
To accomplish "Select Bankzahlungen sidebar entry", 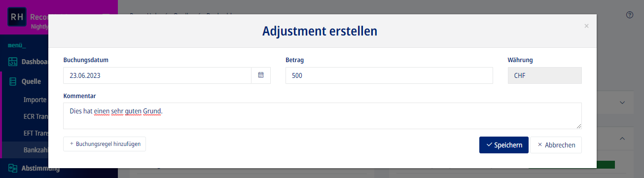I will click(x=36, y=149).
